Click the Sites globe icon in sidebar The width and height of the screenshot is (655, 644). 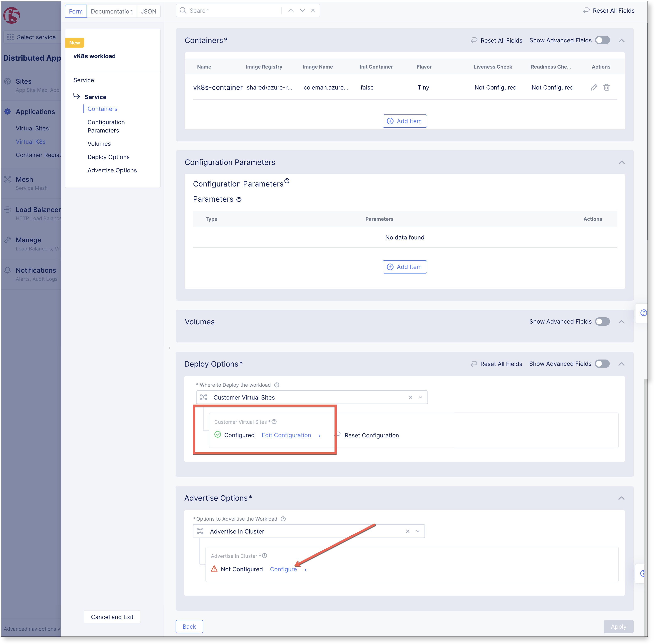pos(7,81)
